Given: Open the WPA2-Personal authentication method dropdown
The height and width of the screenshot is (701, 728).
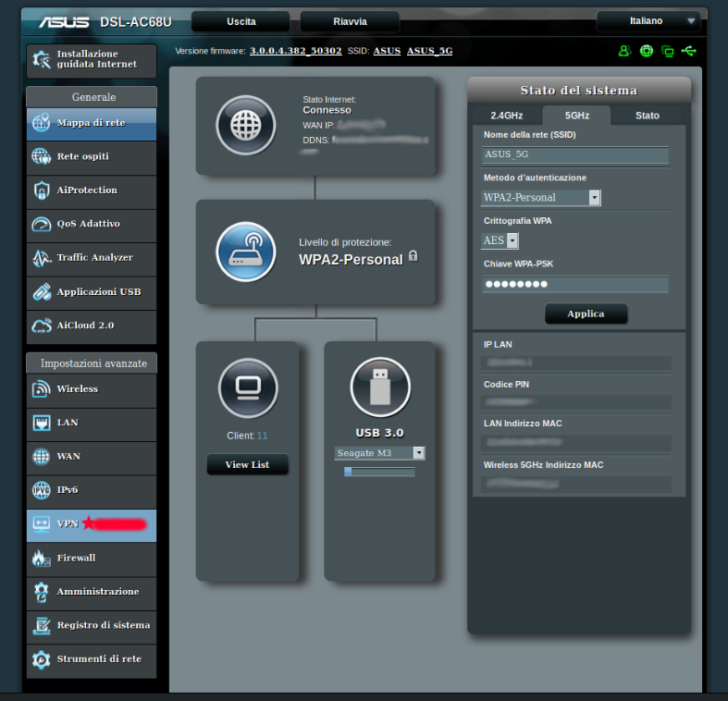Looking at the screenshot, I should tap(541, 197).
